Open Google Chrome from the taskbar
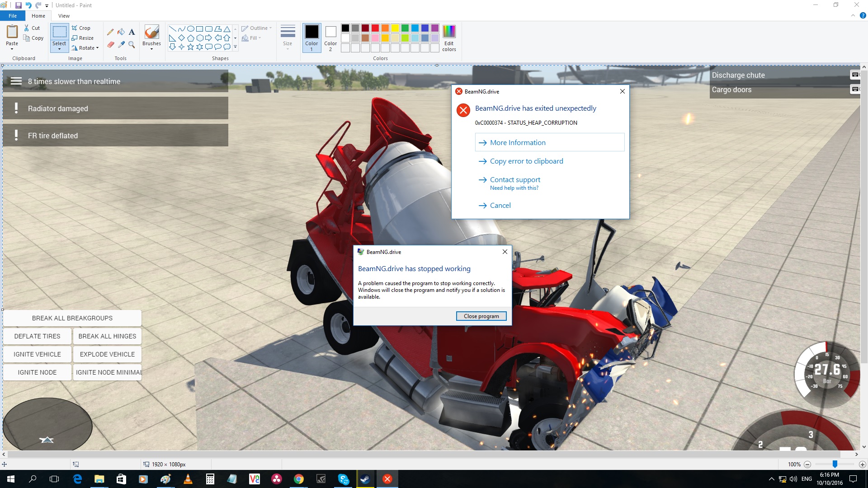This screenshot has height=488, width=868. coord(299,479)
